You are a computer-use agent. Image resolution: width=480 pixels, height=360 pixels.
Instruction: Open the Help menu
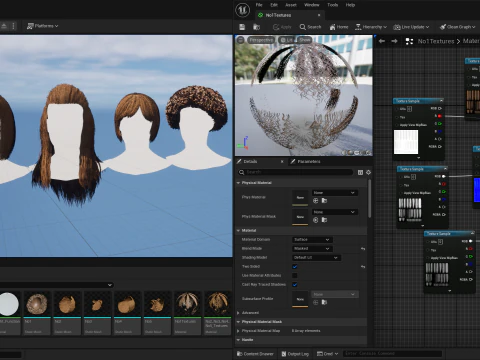point(350,5)
